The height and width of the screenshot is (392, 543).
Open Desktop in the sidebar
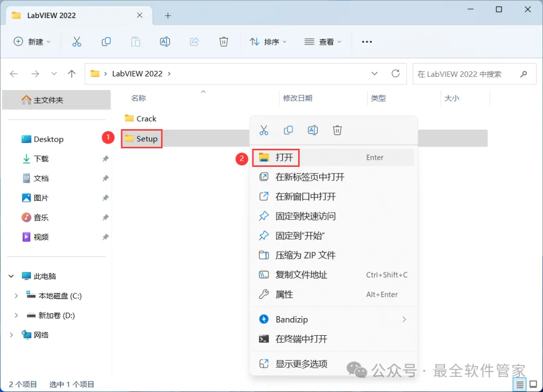56,139
